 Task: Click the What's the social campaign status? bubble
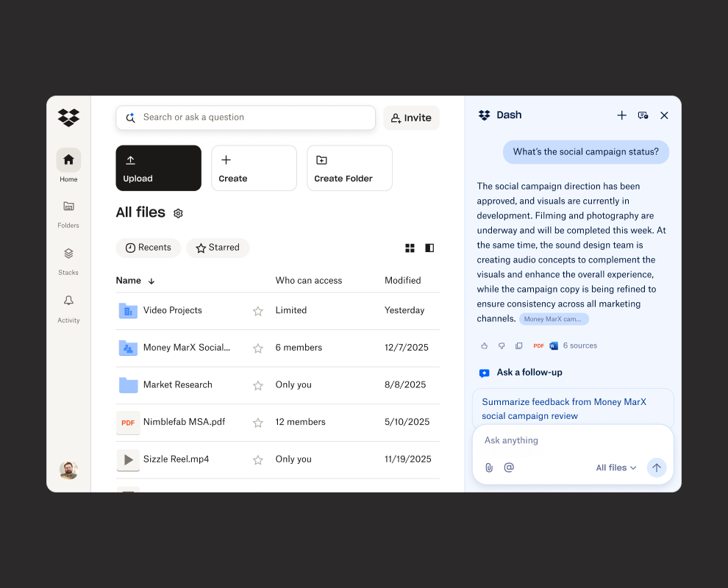point(586,151)
